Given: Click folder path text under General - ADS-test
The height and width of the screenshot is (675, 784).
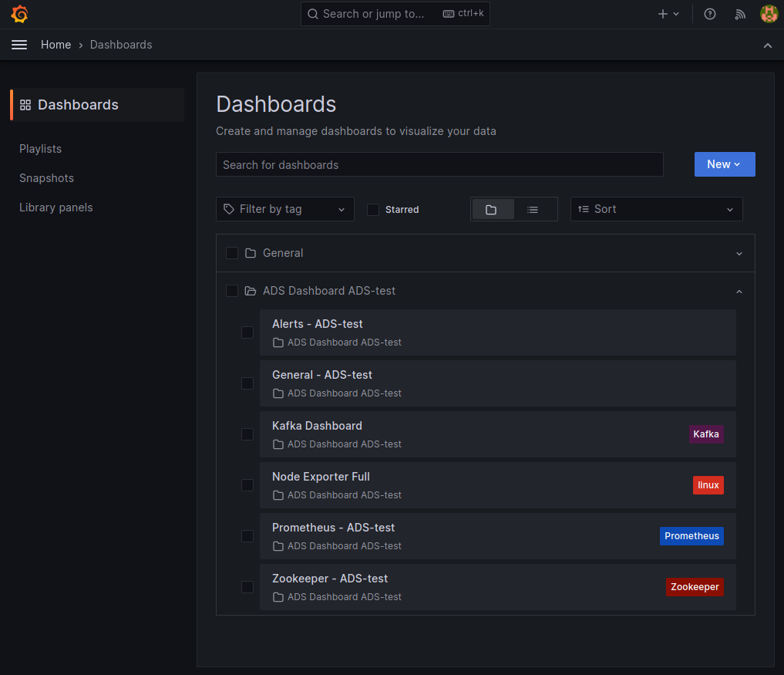Looking at the screenshot, I should 345,393.
